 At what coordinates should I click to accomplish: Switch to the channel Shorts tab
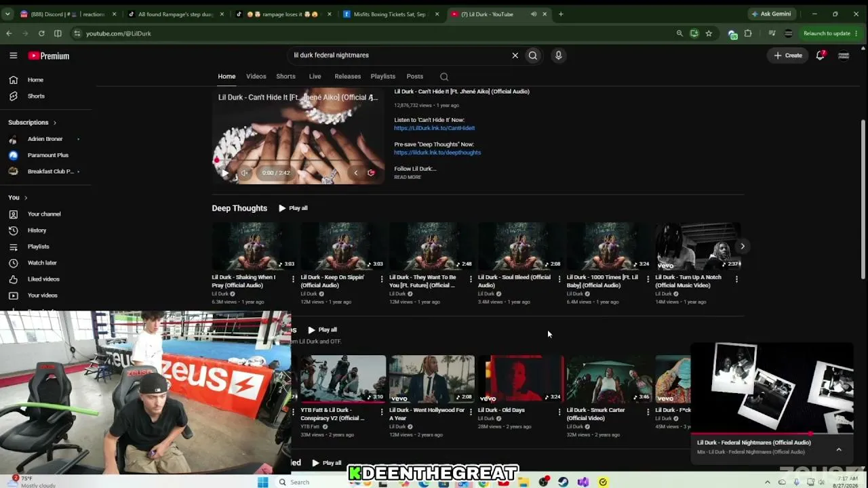285,77
